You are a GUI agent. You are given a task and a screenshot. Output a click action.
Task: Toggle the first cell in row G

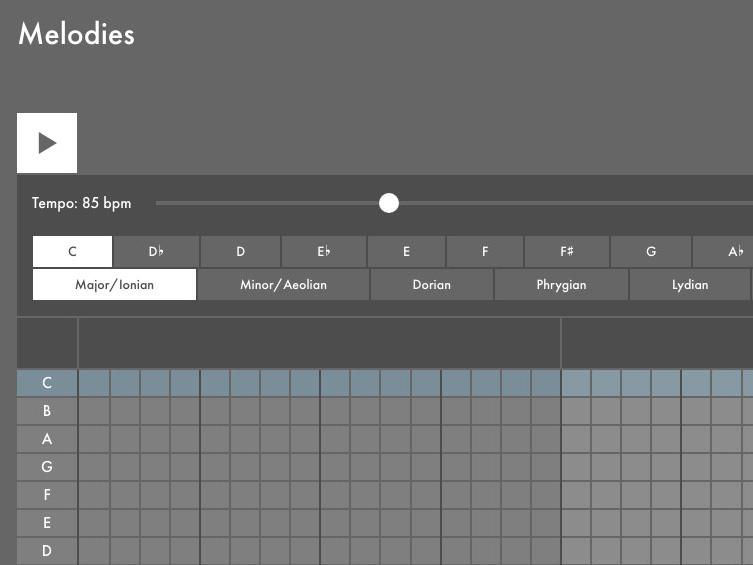[x=94, y=467]
